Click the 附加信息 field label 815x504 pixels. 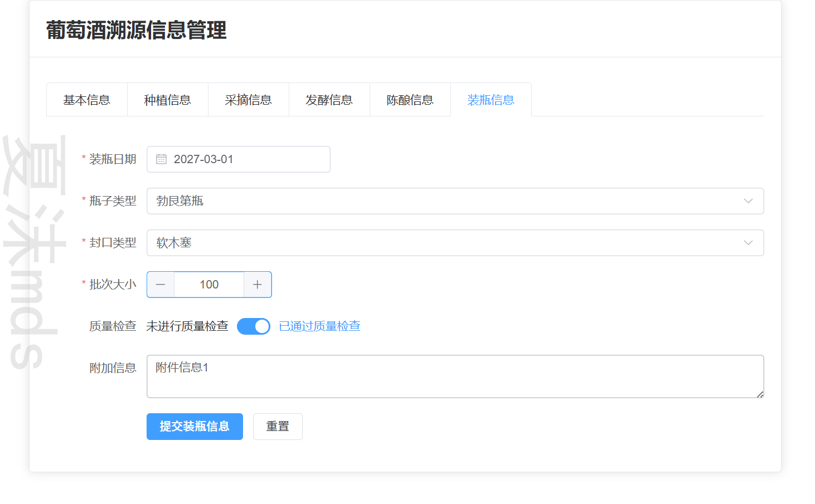tap(113, 368)
